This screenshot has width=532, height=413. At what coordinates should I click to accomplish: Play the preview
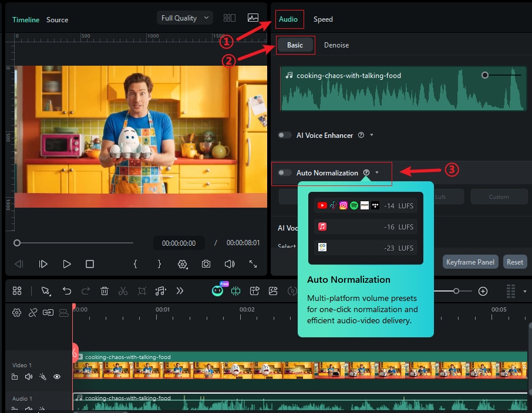click(67, 264)
